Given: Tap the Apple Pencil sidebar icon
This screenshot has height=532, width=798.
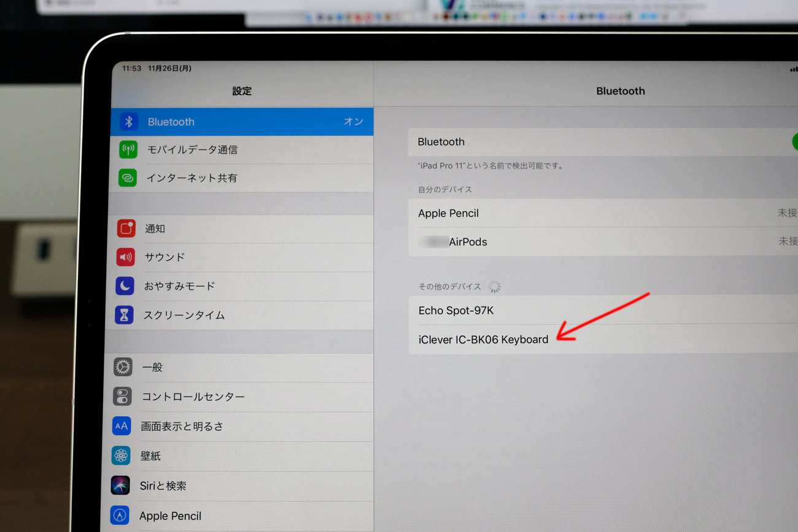Looking at the screenshot, I should click(120, 515).
